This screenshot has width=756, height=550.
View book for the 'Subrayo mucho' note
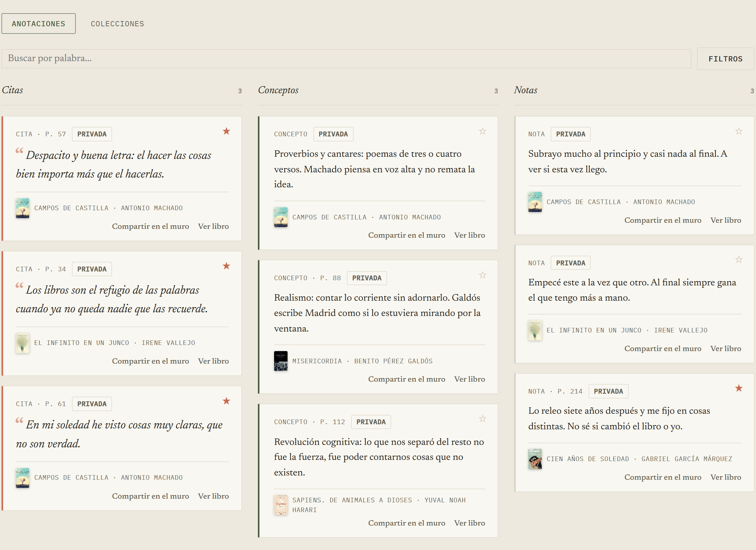coord(726,220)
